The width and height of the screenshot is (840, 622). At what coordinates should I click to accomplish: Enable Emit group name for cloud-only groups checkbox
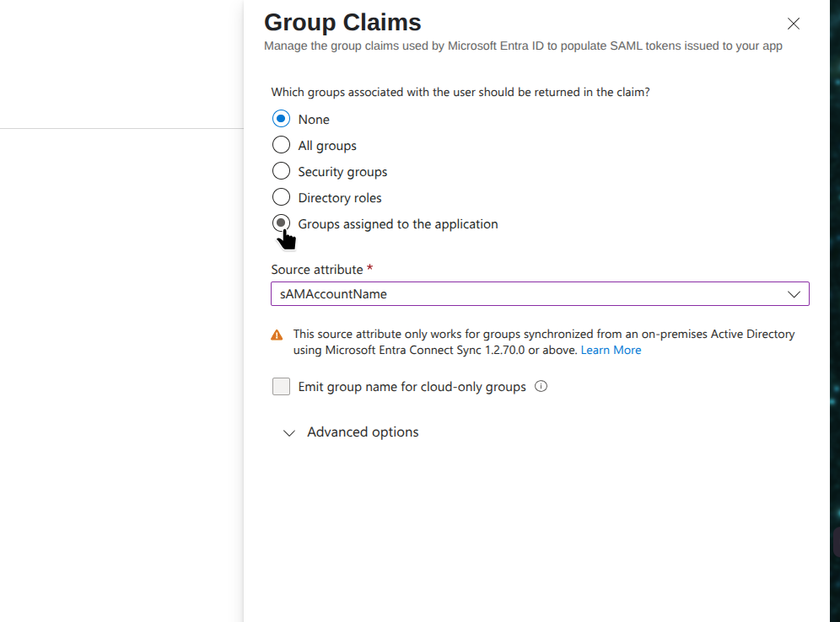[x=281, y=387]
